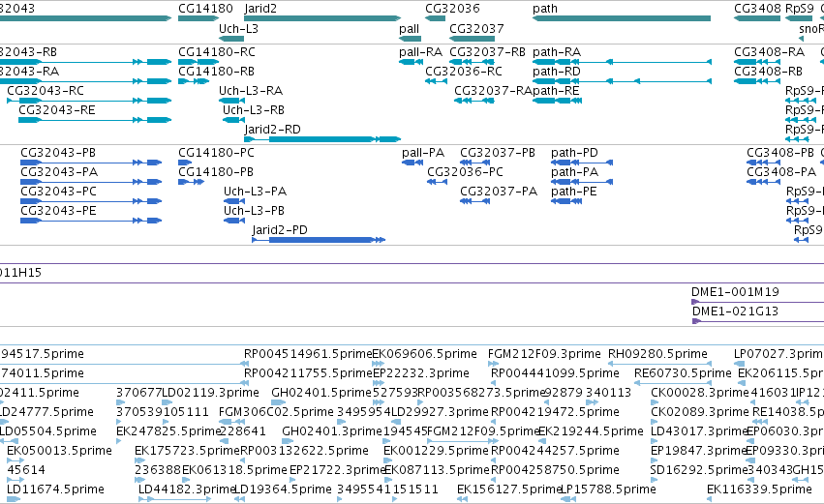Viewport: 824px width, 504px height.
Task: Open protein CG32037-PA
Action: coord(475,201)
